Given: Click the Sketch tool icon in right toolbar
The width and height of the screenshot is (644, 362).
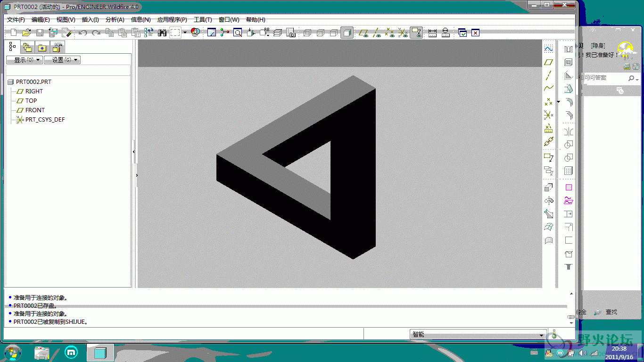Looking at the screenshot, I should coord(548,49).
